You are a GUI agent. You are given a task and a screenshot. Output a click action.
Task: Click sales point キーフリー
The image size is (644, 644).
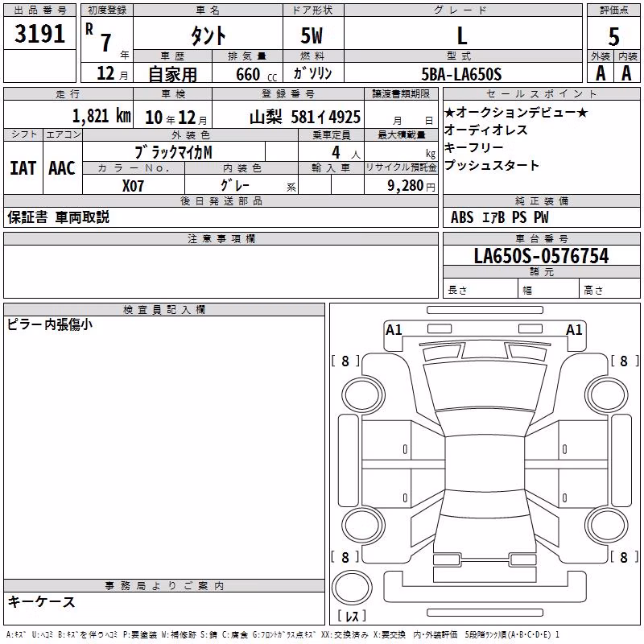(x=474, y=147)
